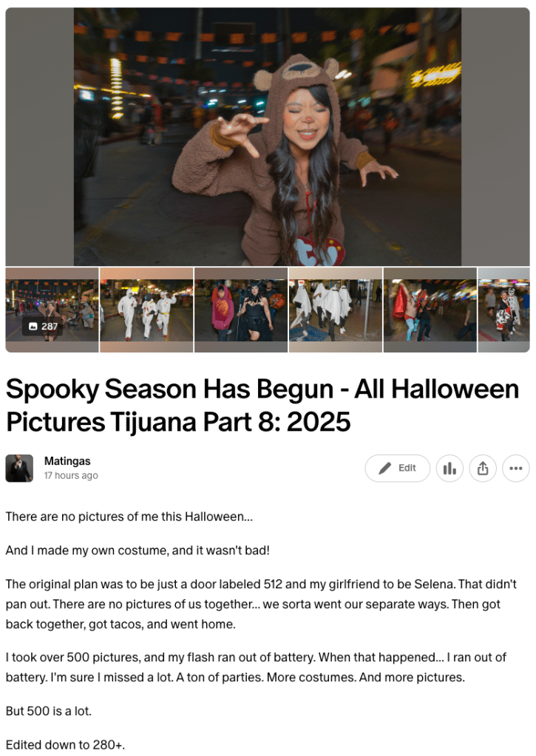Screen dimensions: 536x756
Task: Click the 'I took over 500 pictures' paragraph
Action: (256, 667)
